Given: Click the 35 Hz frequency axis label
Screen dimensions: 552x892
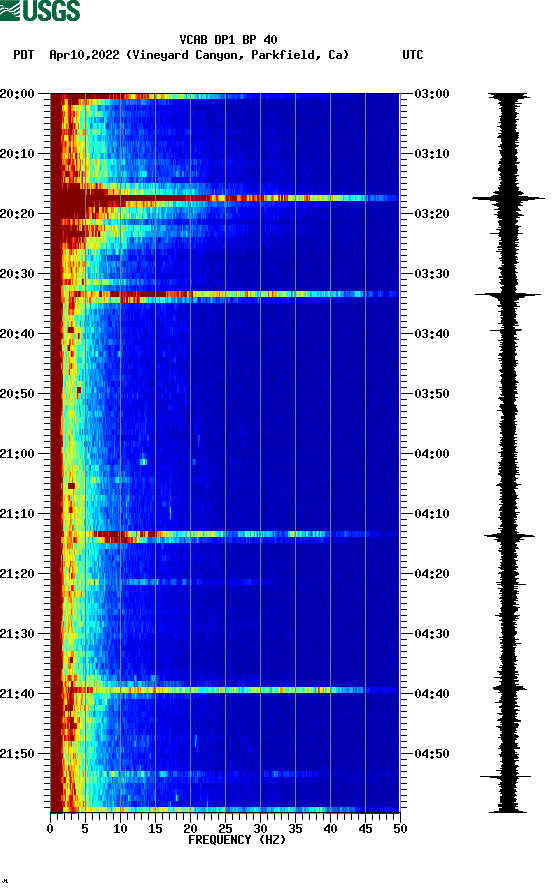Looking at the screenshot, I should [x=295, y=829].
